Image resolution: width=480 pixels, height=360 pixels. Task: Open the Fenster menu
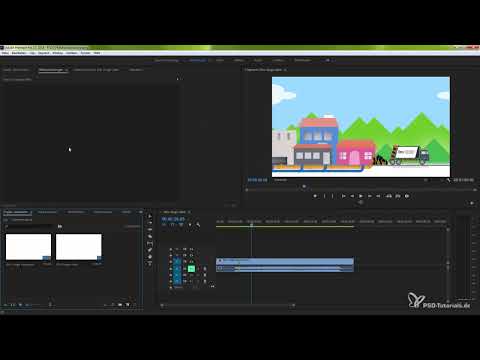85,53
